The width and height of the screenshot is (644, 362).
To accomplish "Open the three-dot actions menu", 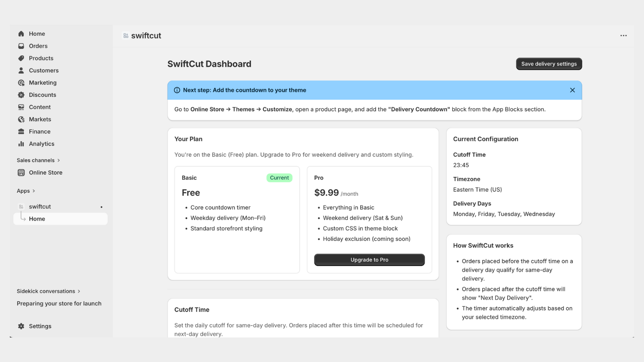I will point(623,35).
